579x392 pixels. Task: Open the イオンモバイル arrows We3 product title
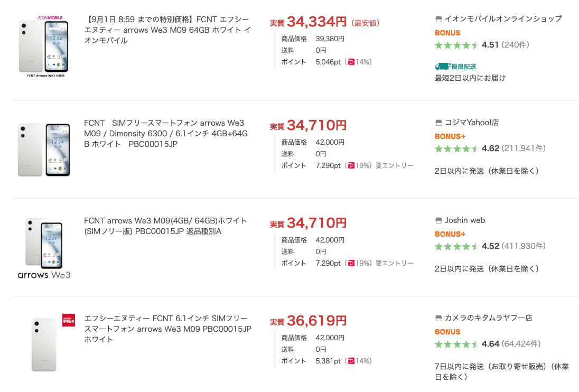click(167, 30)
